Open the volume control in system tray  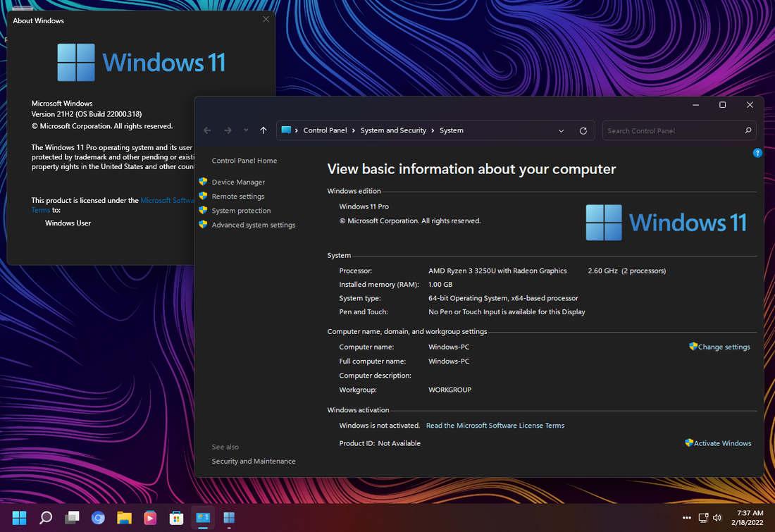(x=717, y=518)
